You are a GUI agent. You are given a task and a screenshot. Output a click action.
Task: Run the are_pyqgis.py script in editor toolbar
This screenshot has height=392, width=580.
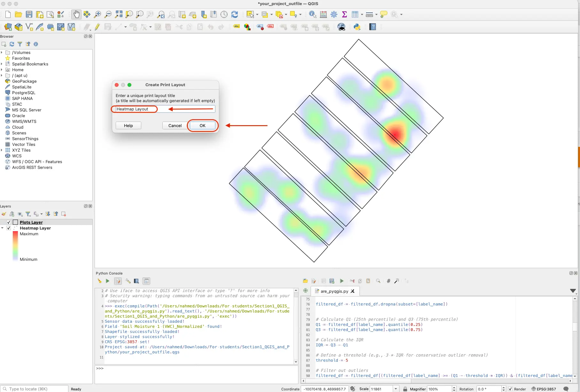pos(342,281)
